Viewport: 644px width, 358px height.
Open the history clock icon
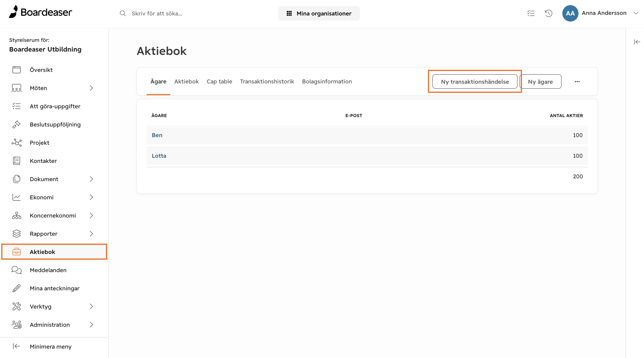coord(548,13)
